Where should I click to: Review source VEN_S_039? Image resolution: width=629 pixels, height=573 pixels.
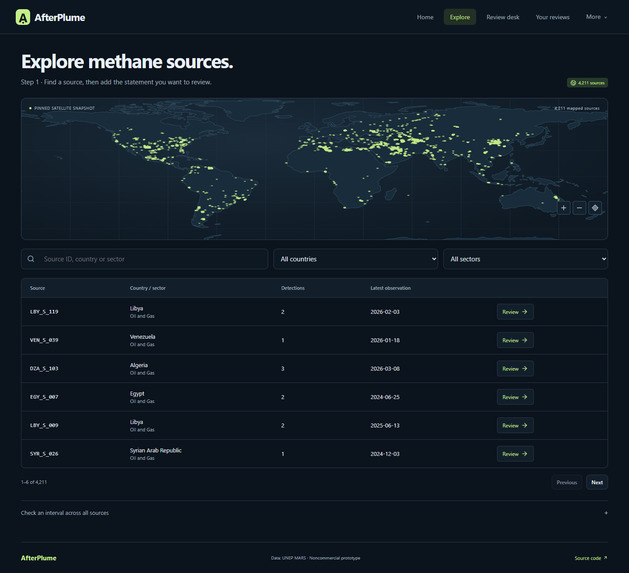tap(515, 340)
